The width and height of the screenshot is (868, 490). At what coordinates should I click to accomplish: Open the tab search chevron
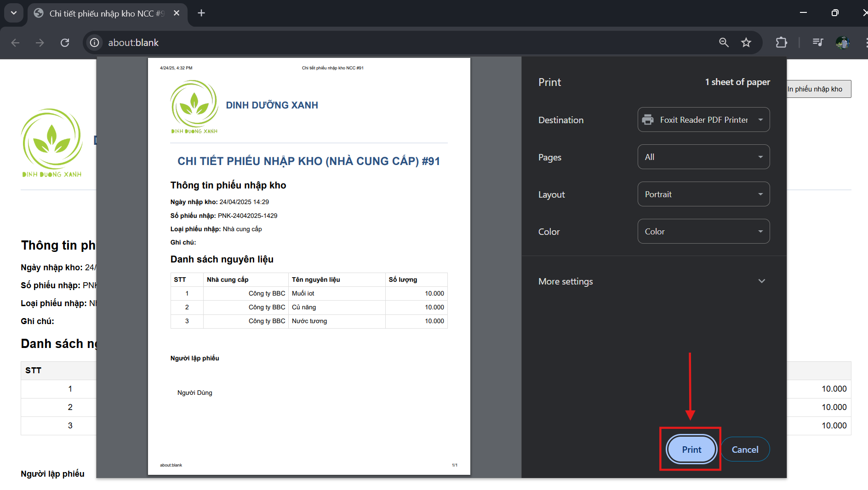[14, 13]
